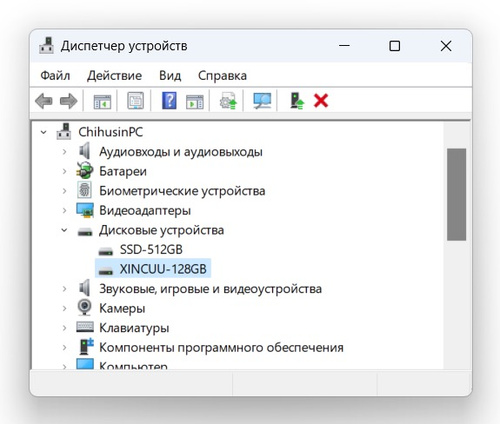Toggle the action pane toolbar icon
500x424 pixels.
pos(195,101)
